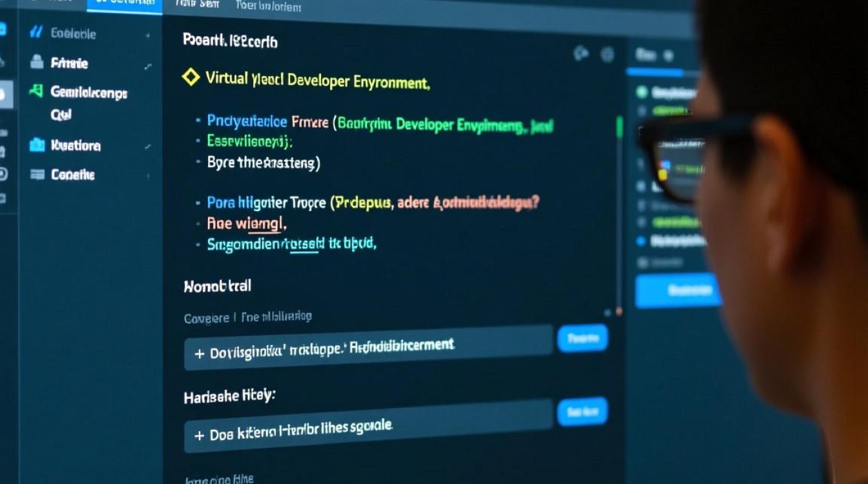The width and height of the screenshot is (868, 484).
Task: Expand the Frtrere sidebar item using its arrow
Action: tap(148, 66)
